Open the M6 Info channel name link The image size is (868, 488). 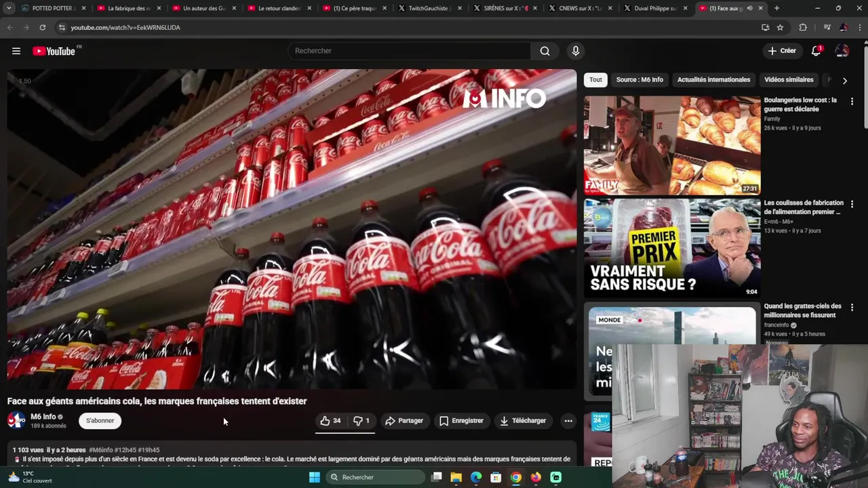click(43, 417)
